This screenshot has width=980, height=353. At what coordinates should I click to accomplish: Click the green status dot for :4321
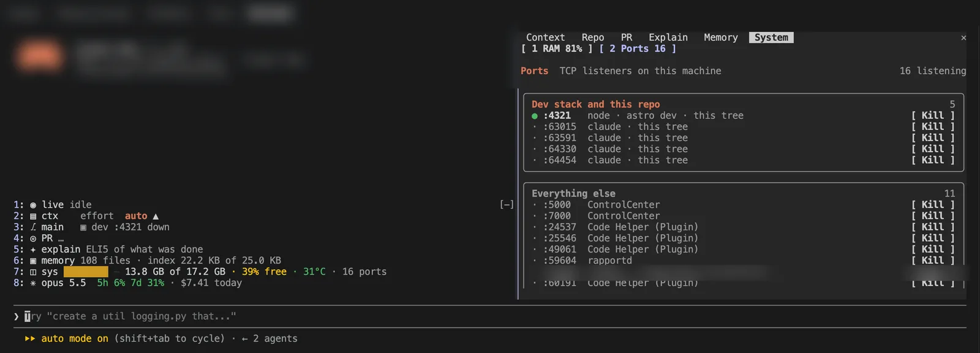click(535, 116)
